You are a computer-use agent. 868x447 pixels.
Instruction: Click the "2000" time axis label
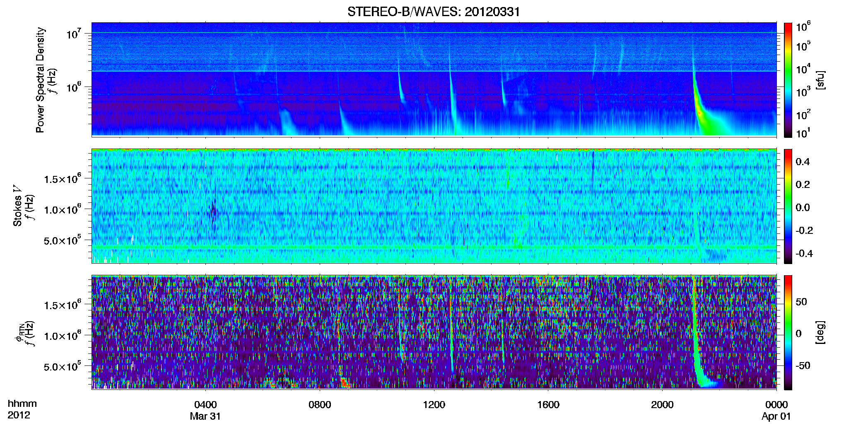point(662,405)
